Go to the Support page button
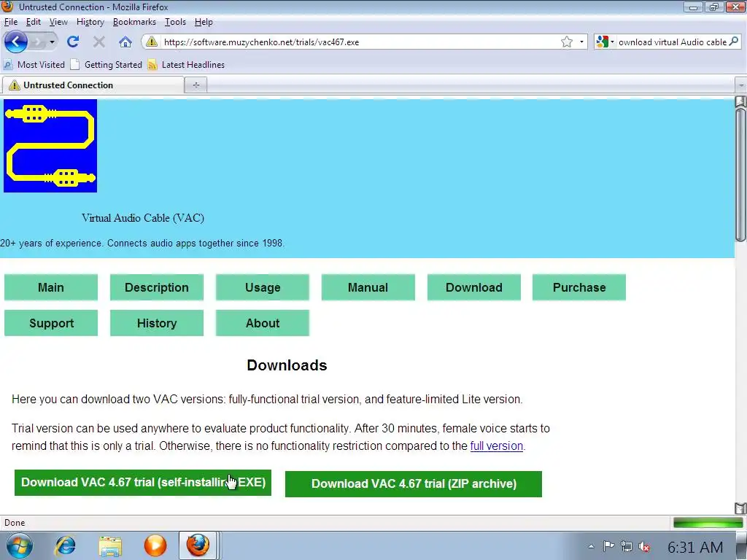The height and width of the screenshot is (560, 747). 51,323
